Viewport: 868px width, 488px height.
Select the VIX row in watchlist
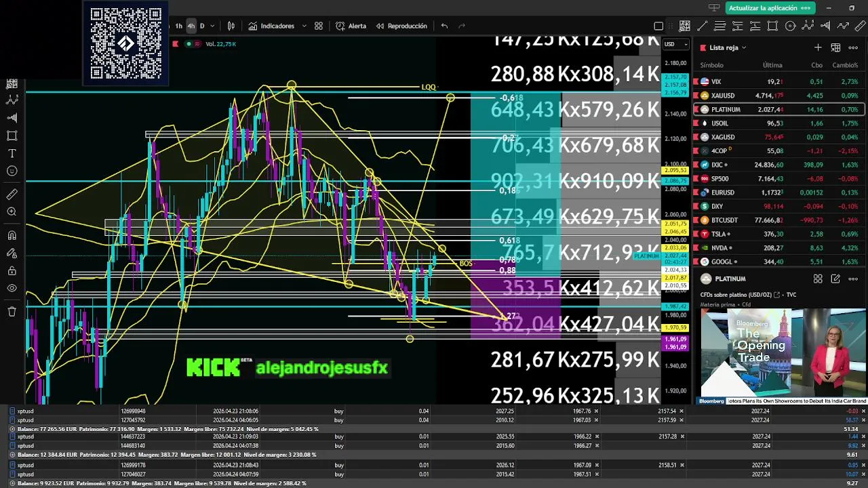pyautogui.click(x=777, y=81)
